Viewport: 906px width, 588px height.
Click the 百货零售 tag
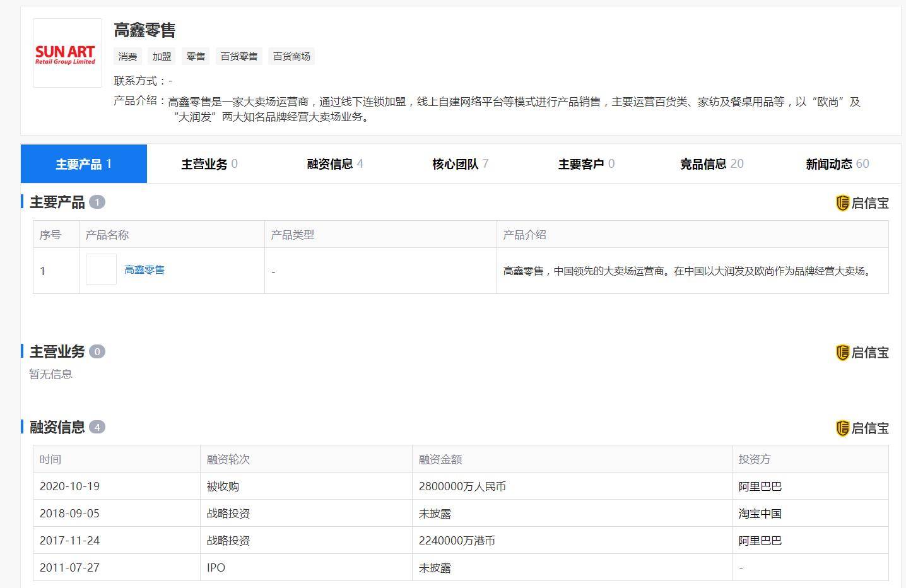(239, 57)
